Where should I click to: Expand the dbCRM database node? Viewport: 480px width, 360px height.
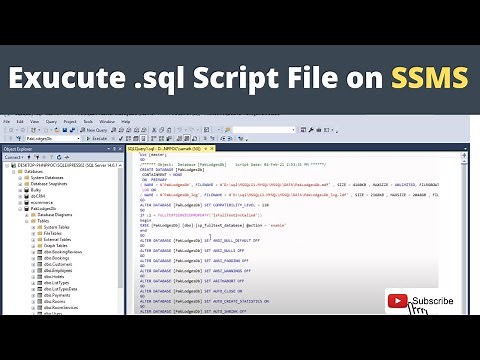click(20, 196)
